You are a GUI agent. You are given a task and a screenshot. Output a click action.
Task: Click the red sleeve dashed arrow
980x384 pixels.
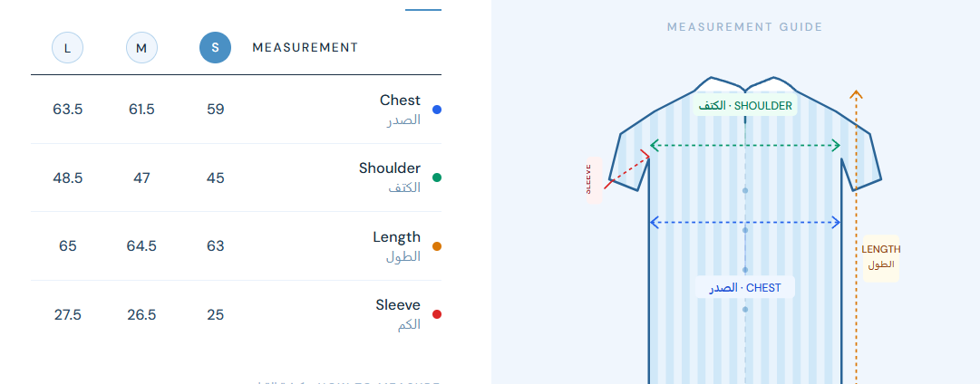[x=627, y=168]
